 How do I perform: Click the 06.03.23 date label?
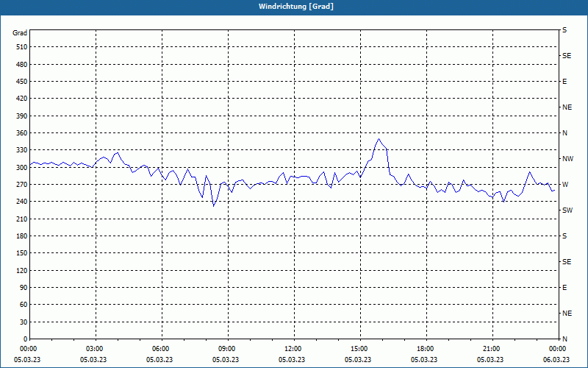pos(556,360)
